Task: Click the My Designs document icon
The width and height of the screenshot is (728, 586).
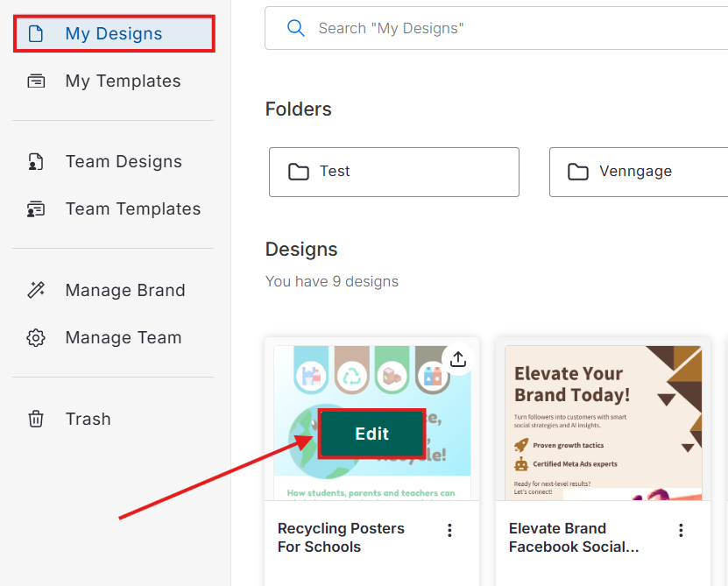Action: (36, 34)
